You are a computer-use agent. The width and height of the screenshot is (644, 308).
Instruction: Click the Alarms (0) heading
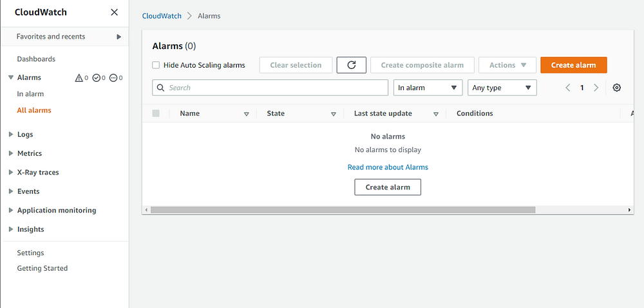[174, 46]
